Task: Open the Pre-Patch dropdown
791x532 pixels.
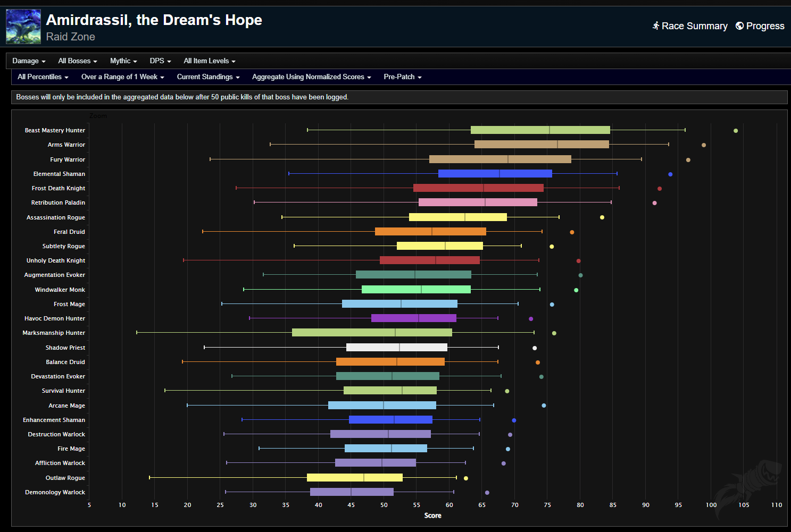Action: click(x=402, y=77)
